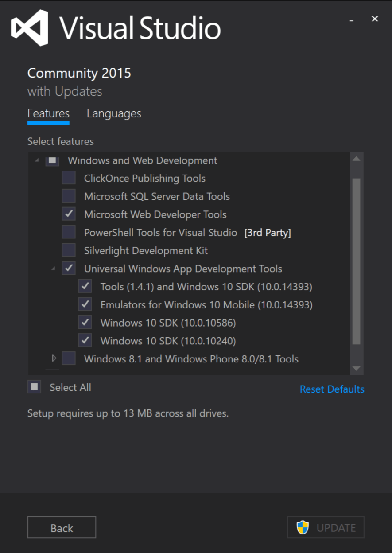392x553 pixels.
Task: Minimize the installer window
Action: [x=352, y=19]
